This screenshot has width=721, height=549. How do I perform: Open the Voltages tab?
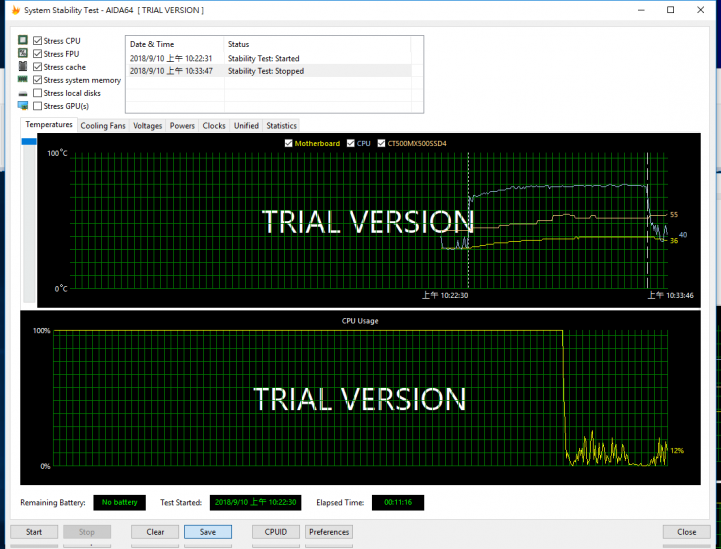[x=148, y=126]
